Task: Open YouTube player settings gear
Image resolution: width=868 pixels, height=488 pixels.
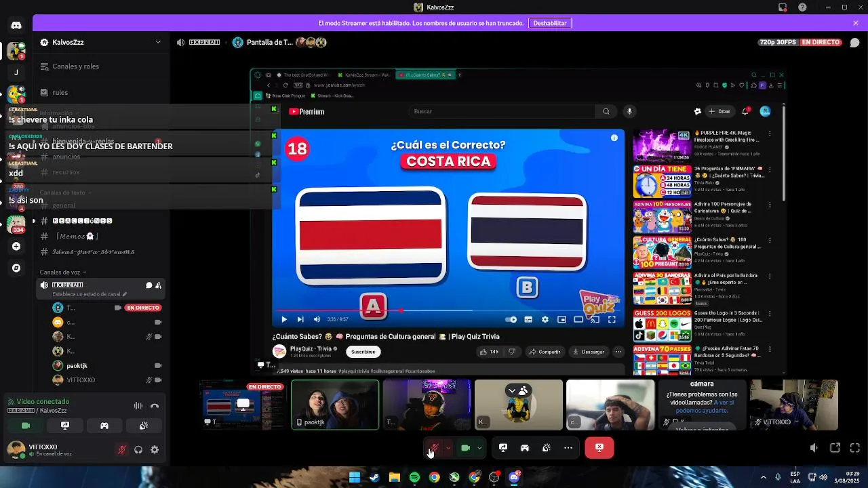Action: pyautogui.click(x=545, y=319)
